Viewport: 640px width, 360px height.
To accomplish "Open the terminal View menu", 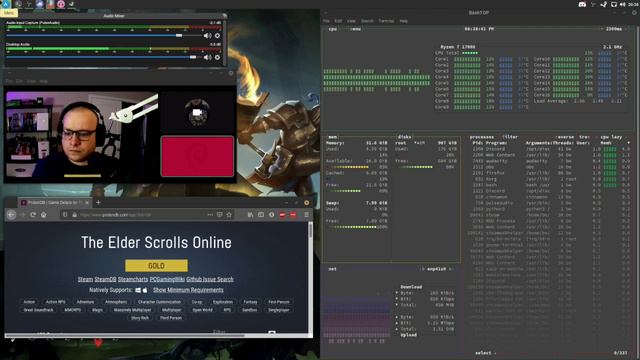I will point(351,21).
